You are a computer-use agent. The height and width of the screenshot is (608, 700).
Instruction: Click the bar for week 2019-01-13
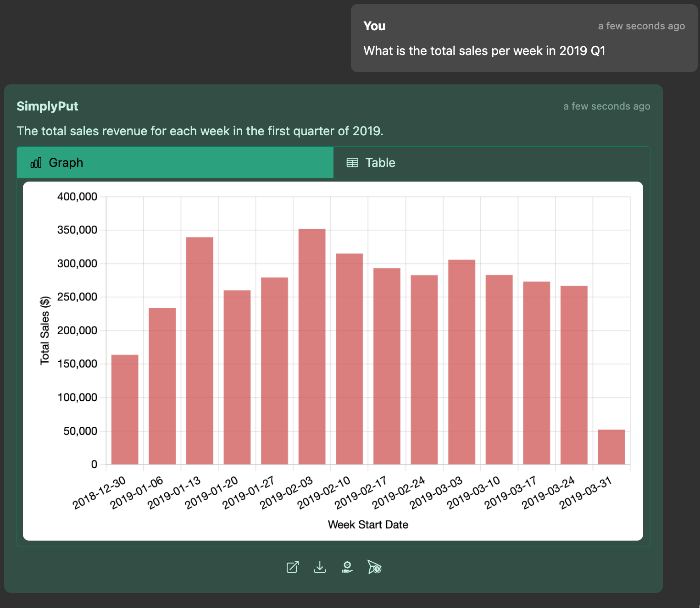(200, 351)
